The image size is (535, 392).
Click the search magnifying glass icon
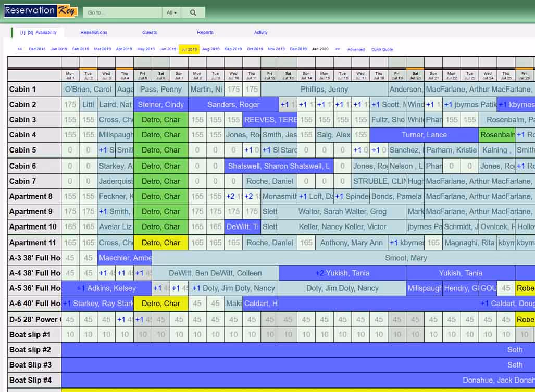coord(193,11)
